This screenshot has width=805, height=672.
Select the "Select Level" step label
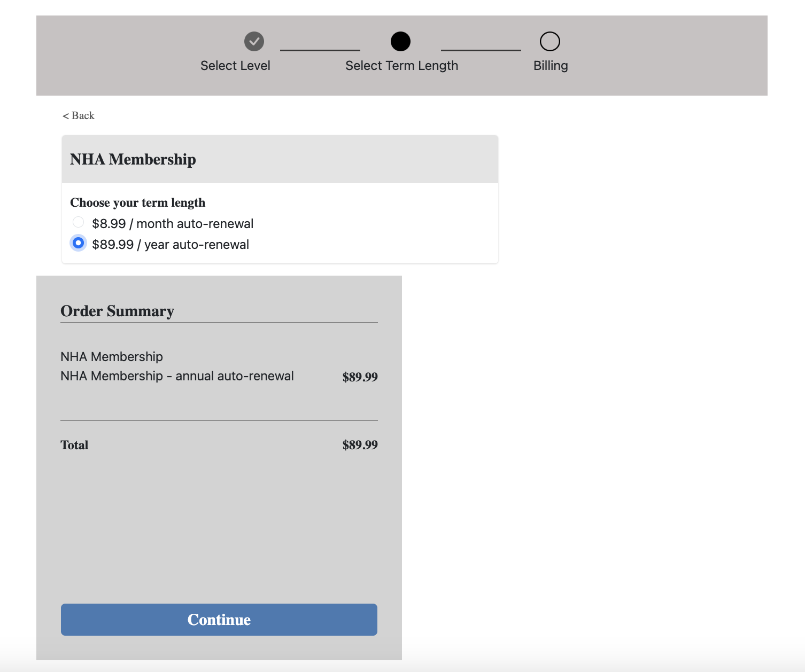coord(235,66)
